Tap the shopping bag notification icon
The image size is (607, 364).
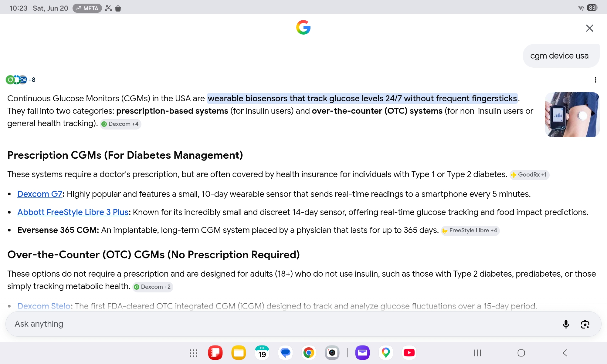point(118,8)
